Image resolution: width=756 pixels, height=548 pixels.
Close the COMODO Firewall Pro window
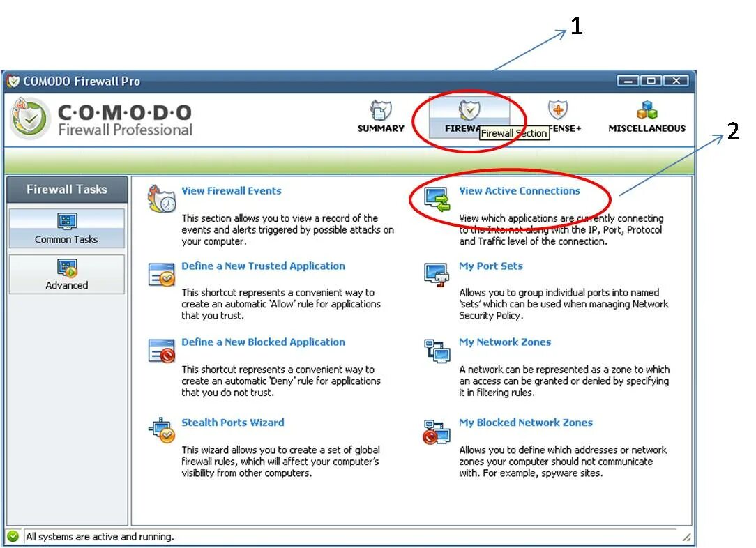(676, 80)
